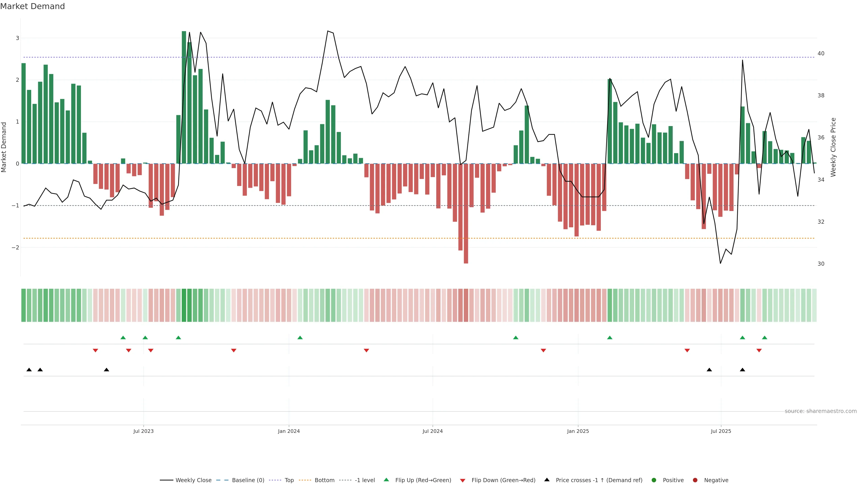Click the Market Demand chart title

32,6
